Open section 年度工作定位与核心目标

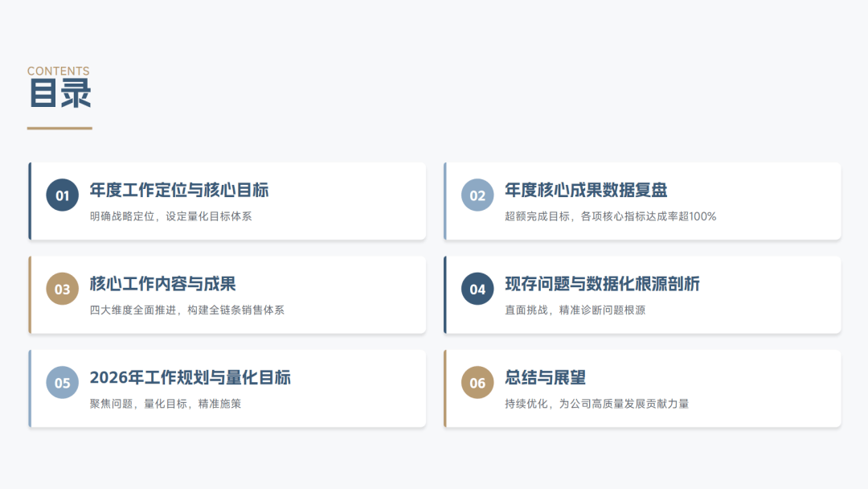(x=179, y=190)
